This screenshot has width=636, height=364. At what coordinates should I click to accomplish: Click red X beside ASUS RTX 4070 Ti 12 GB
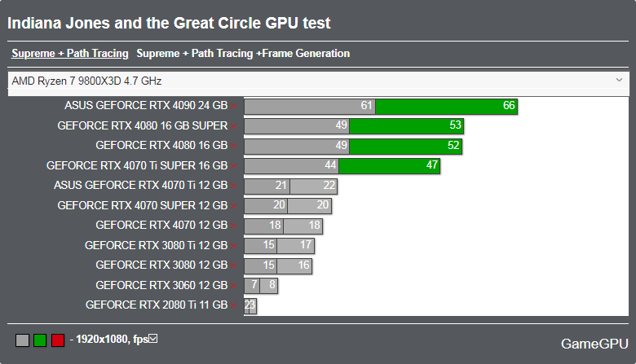[234, 186]
